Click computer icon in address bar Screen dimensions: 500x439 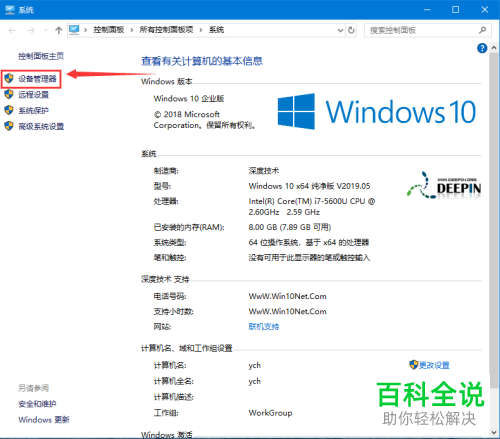74,30
